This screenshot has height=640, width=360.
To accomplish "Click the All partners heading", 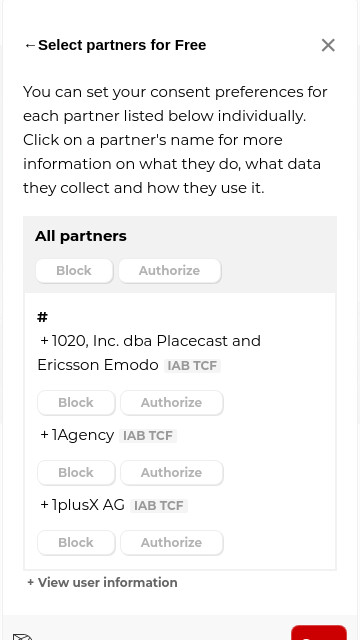I will [81, 236].
